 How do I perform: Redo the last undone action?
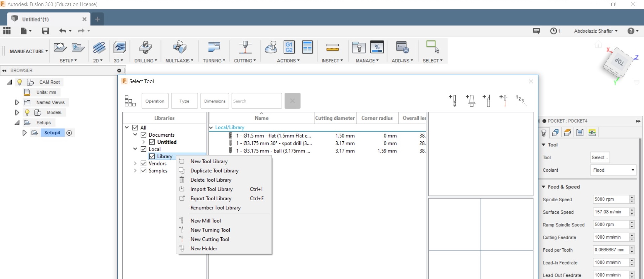tap(81, 31)
